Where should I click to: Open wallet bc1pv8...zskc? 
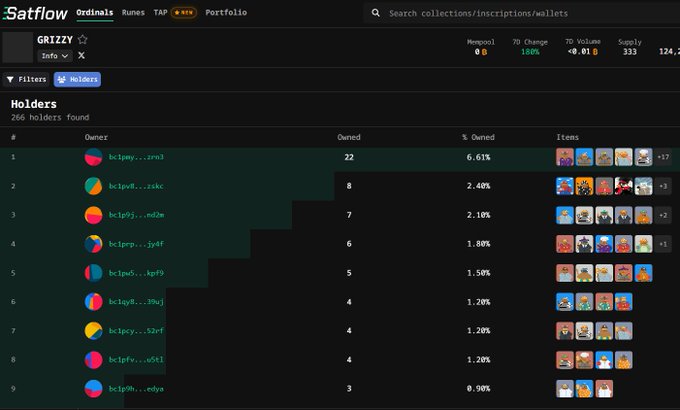point(136,186)
